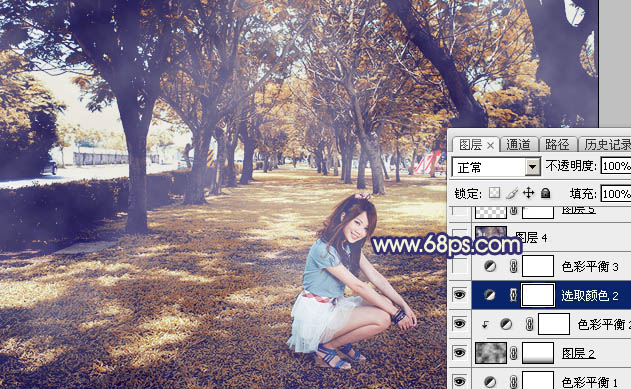
Task: Select the 图层 (Layers) tab
Action: click(x=470, y=144)
